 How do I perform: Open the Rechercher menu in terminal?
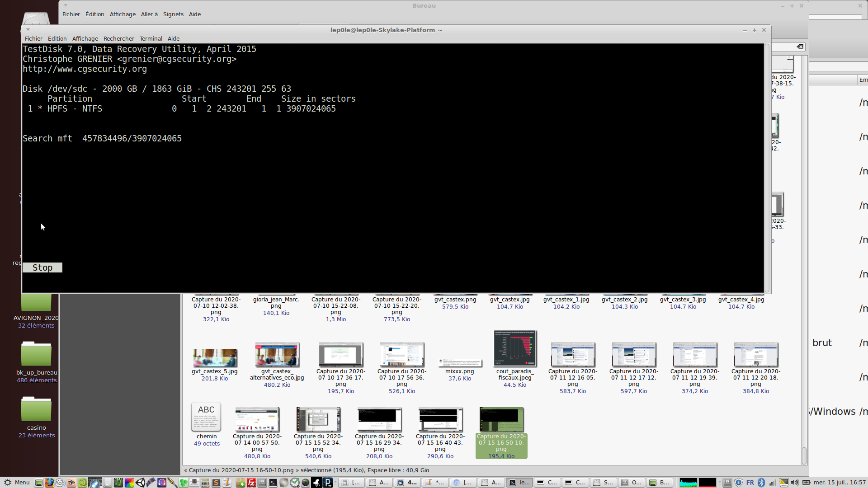118,38
